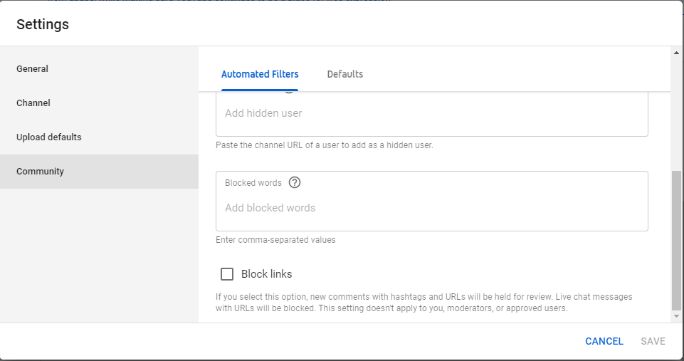The image size is (684, 361).
Task: Open the Upload defaults section
Action: click(x=99, y=137)
